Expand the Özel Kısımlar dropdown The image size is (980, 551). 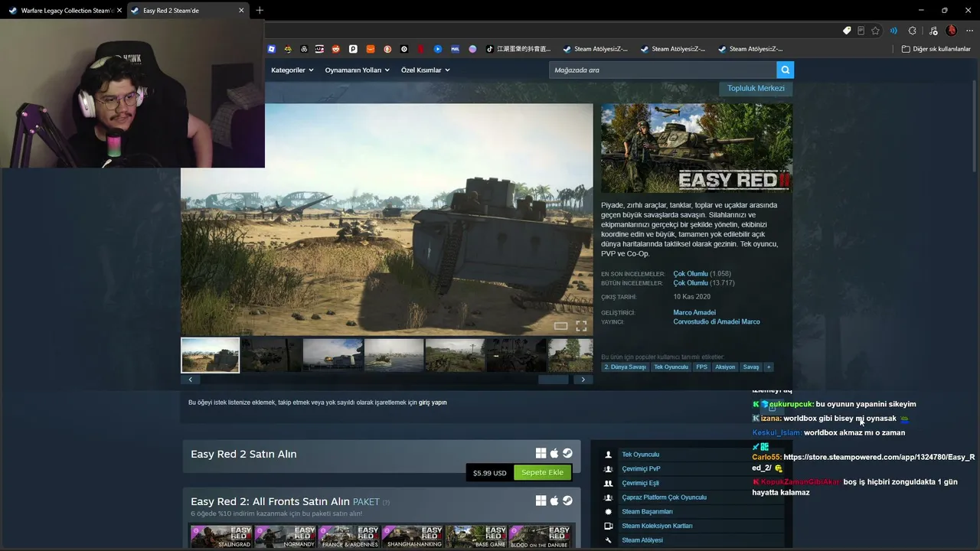tap(425, 70)
